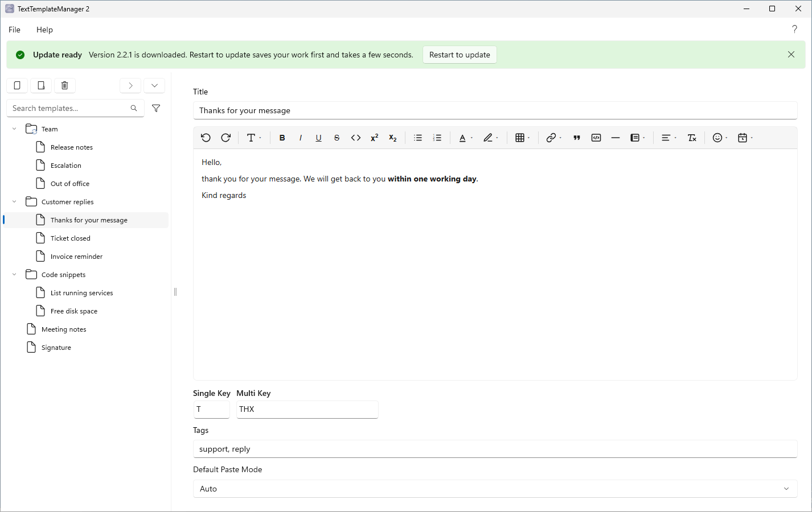The height and width of the screenshot is (512, 812).
Task: Click into the Tags field
Action: click(x=495, y=449)
